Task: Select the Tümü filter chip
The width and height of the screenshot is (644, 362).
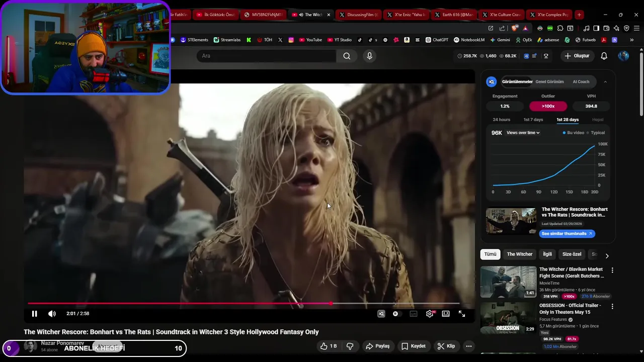Action: click(x=490, y=254)
